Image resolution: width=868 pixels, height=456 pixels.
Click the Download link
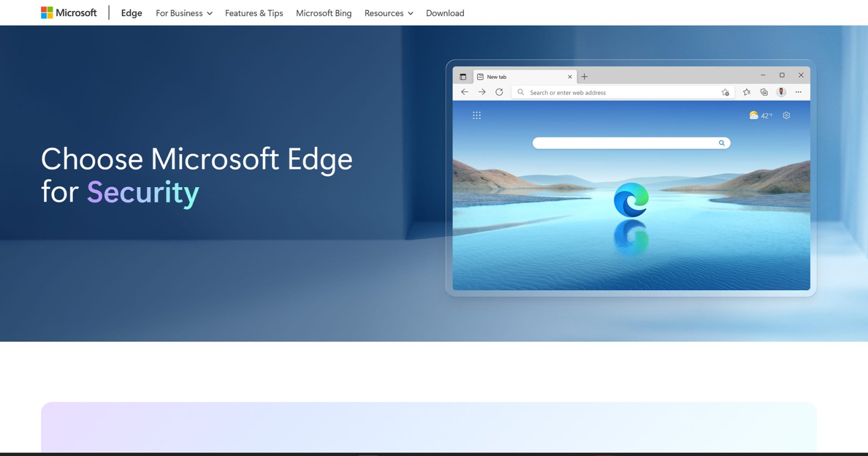tap(445, 13)
